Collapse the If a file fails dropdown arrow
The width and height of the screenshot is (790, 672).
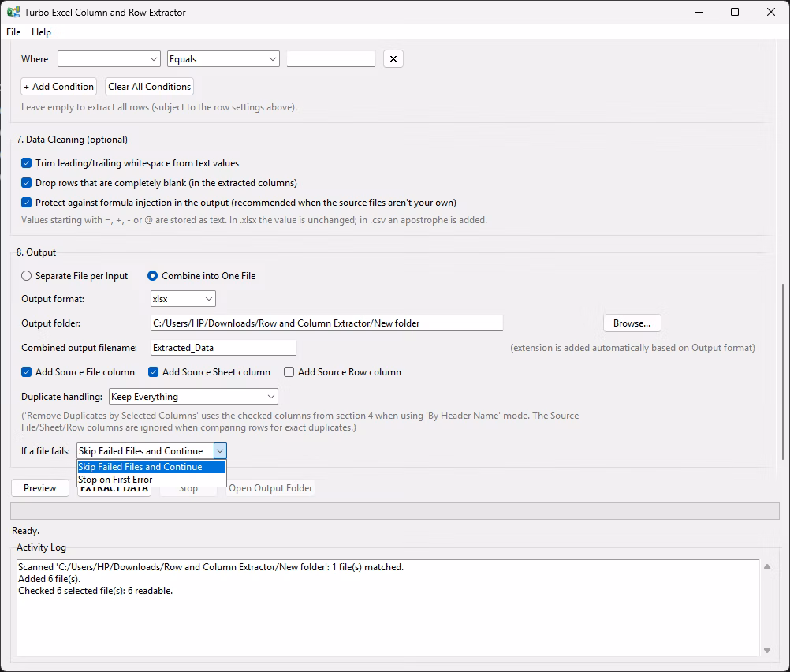point(220,451)
